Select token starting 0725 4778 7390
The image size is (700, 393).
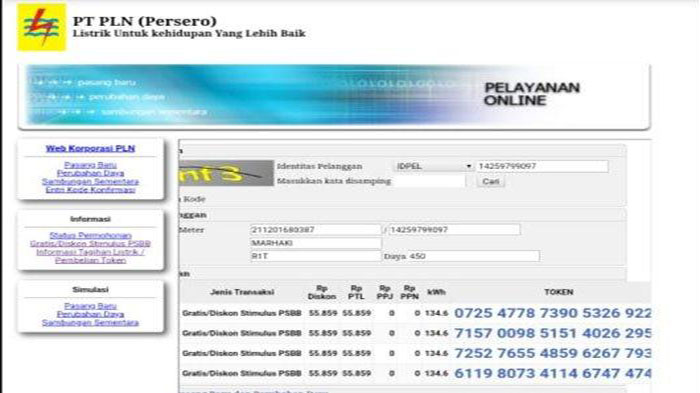[553, 313]
